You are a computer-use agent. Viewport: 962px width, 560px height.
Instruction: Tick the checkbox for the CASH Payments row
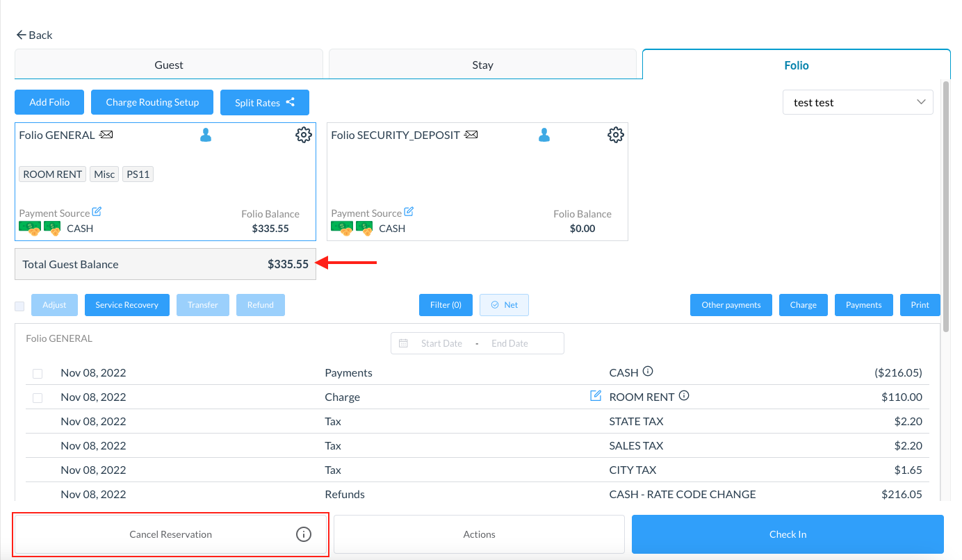(x=38, y=374)
